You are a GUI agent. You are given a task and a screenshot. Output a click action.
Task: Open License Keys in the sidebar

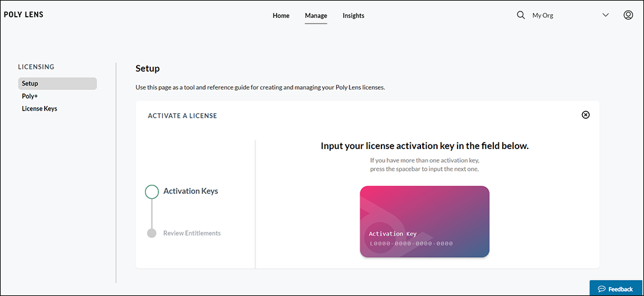click(x=40, y=109)
